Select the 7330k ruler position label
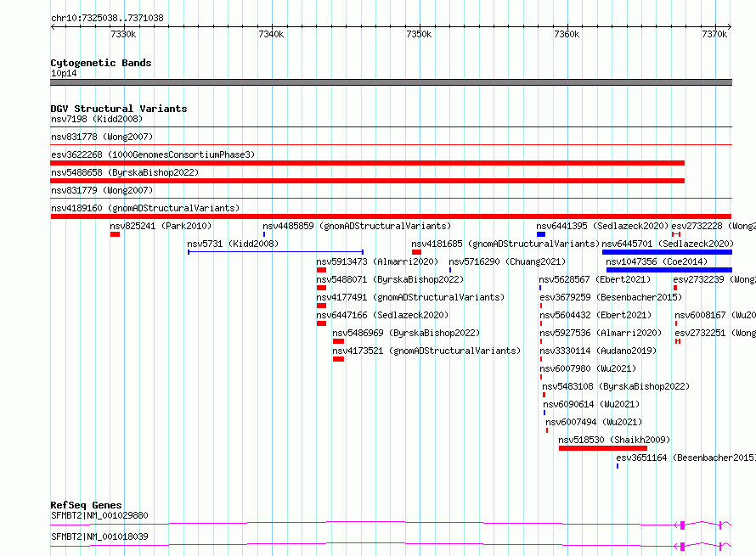This screenshot has width=756, height=556. [x=123, y=34]
